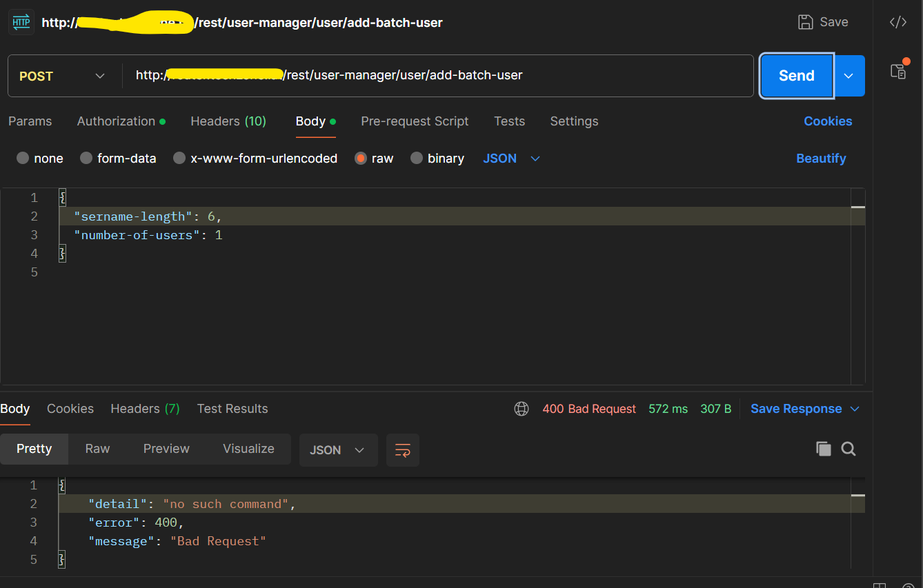Image resolution: width=923 pixels, height=588 pixels.
Task: Click the network globe icon near response status
Action: [x=522, y=408]
